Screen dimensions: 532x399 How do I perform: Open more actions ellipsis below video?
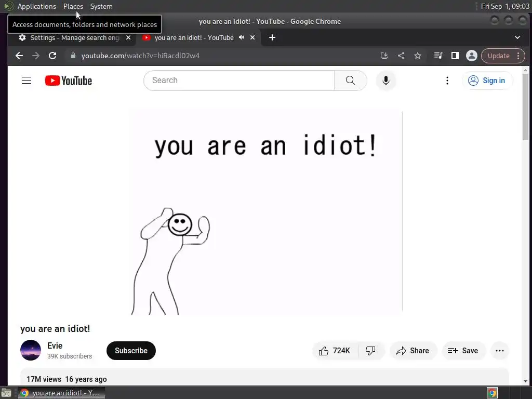(x=500, y=351)
